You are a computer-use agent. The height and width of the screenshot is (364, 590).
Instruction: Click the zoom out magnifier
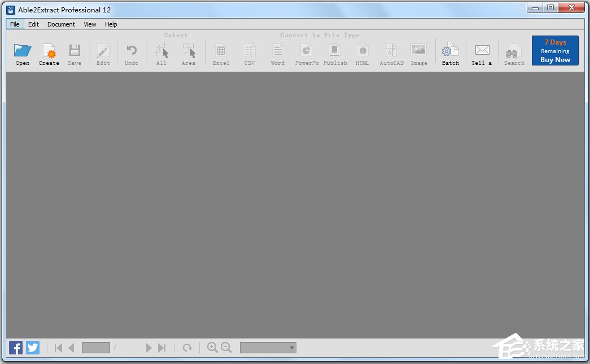pos(226,348)
